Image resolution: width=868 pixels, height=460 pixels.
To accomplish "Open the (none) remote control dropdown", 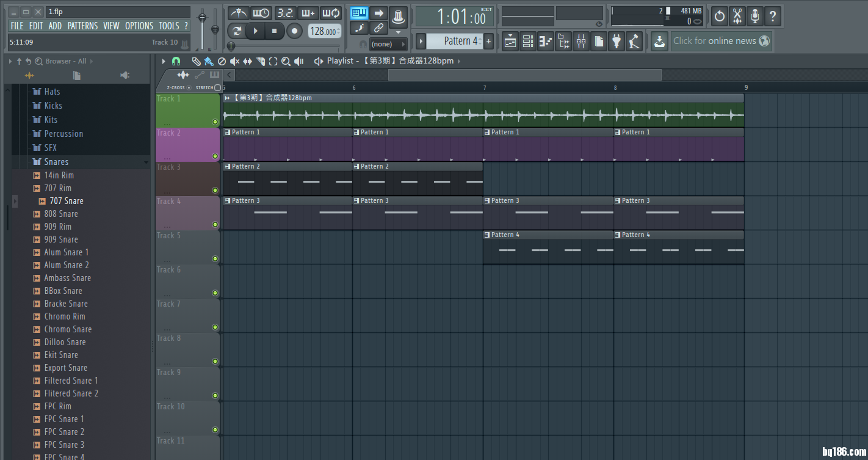I will click(388, 44).
